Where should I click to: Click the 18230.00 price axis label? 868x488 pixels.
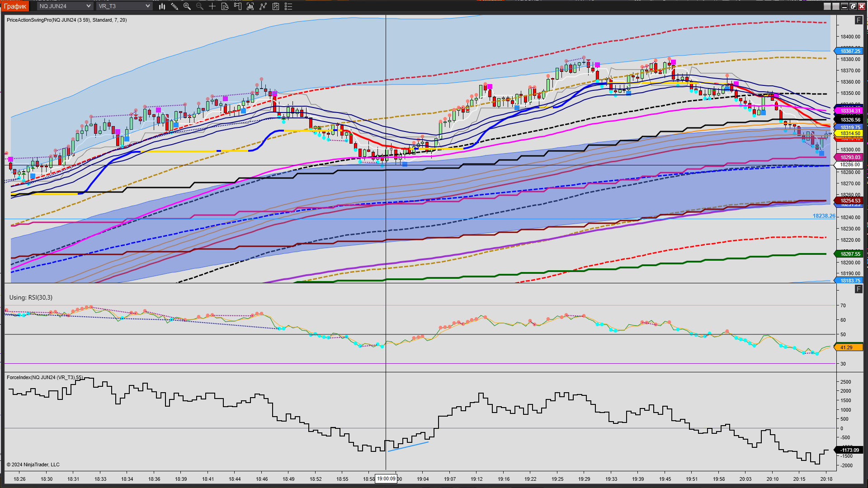click(x=850, y=229)
